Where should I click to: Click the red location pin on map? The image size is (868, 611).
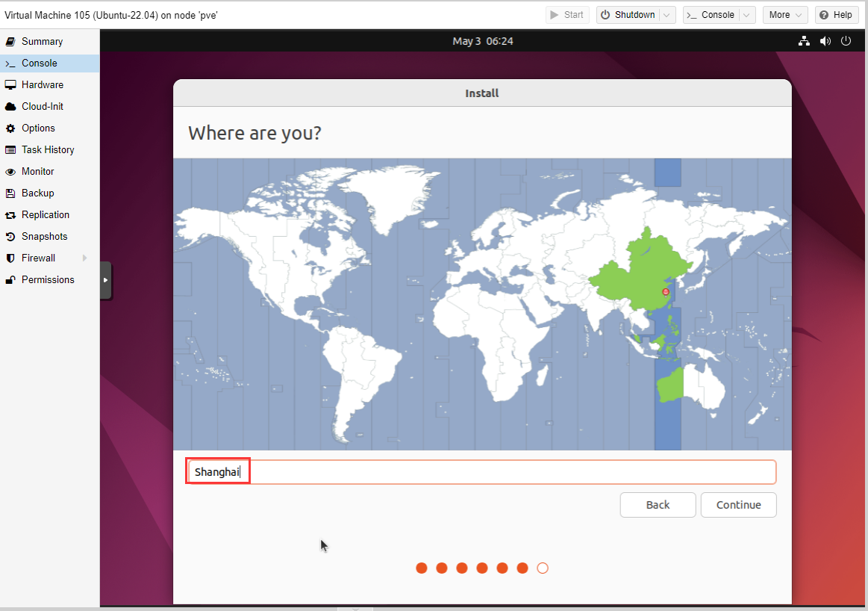click(666, 291)
